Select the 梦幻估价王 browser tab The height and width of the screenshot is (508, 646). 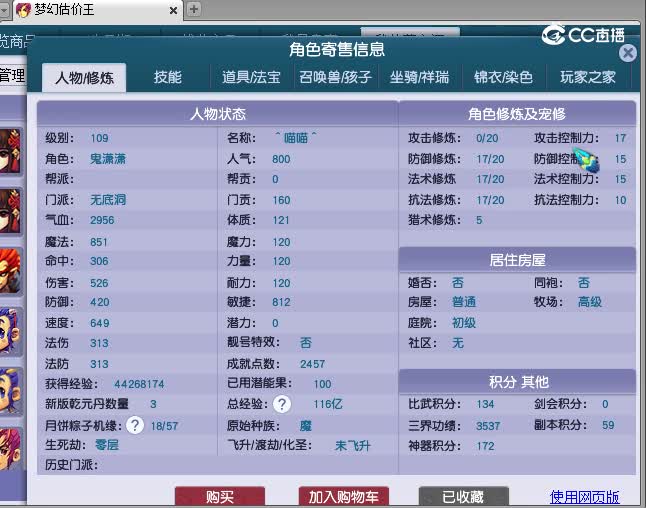pyautogui.click(x=97, y=9)
